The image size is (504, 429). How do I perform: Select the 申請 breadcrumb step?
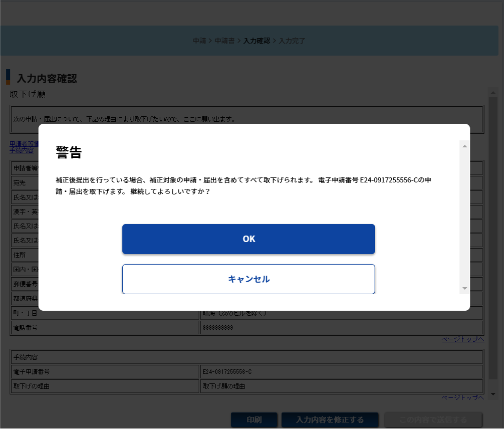[199, 41]
